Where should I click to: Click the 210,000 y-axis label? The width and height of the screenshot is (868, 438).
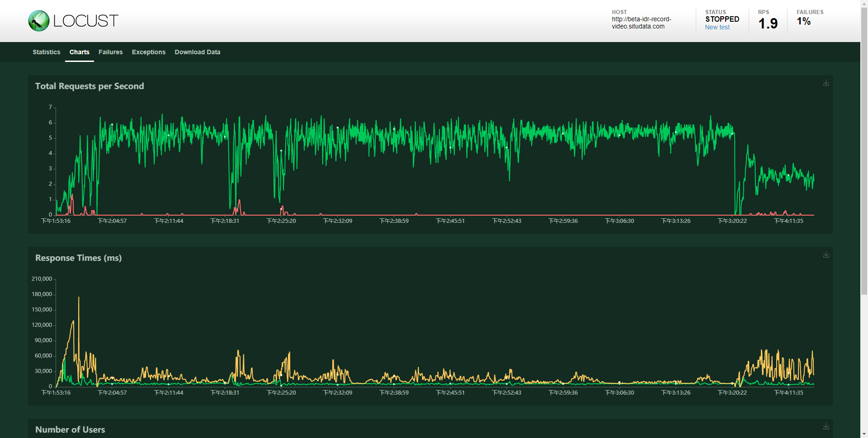point(42,279)
